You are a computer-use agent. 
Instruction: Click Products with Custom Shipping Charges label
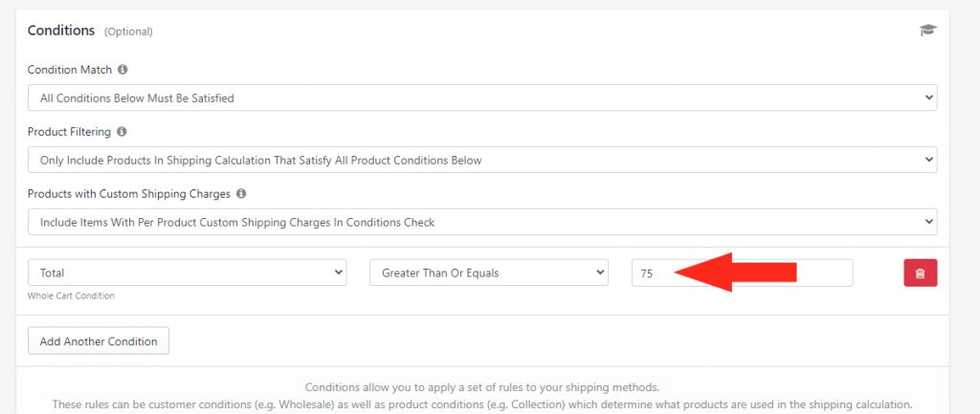click(x=129, y=193)
